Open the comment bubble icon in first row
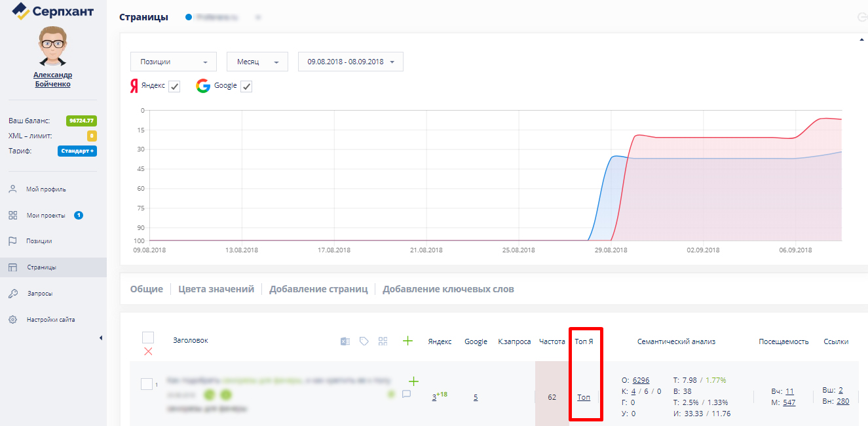 pyautogui.click(x=406, y=394)
